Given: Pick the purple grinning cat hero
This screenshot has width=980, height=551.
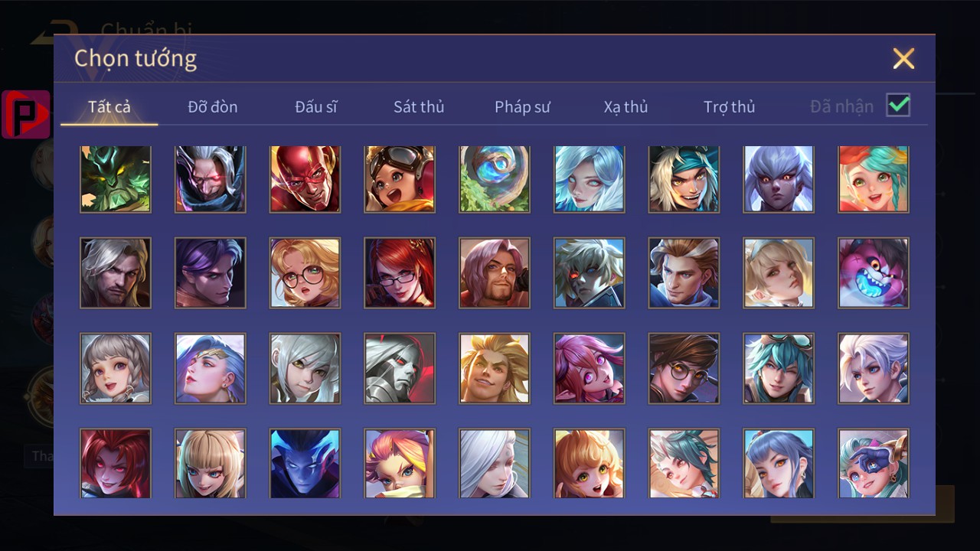Looking at the screenshot, I should (874, 273).
